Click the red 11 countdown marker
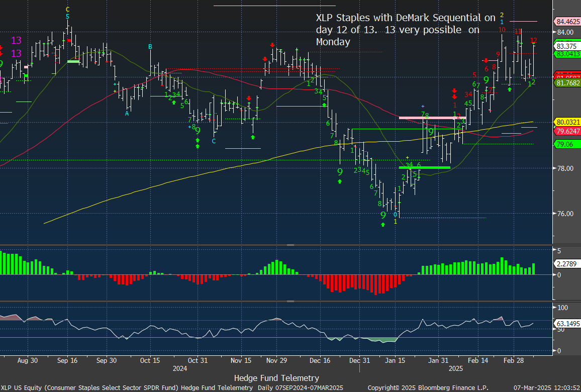The height and width of the screenshot is (392, 581). (518, 32)
